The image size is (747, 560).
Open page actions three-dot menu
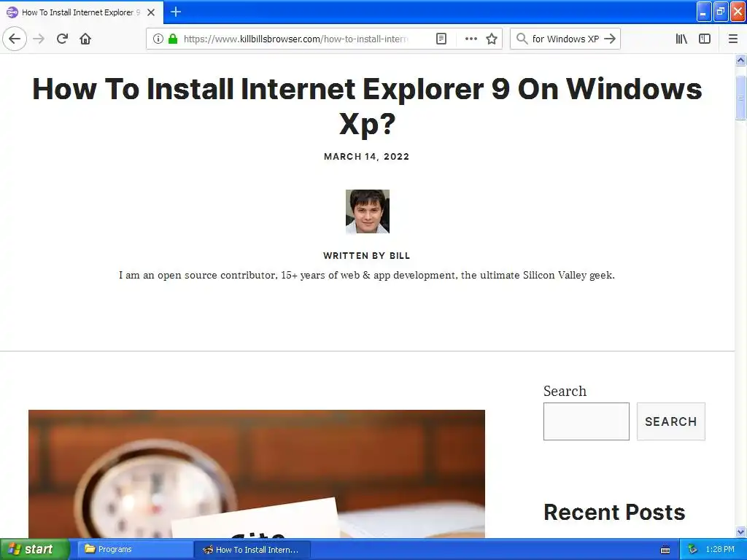click(471, 39)
